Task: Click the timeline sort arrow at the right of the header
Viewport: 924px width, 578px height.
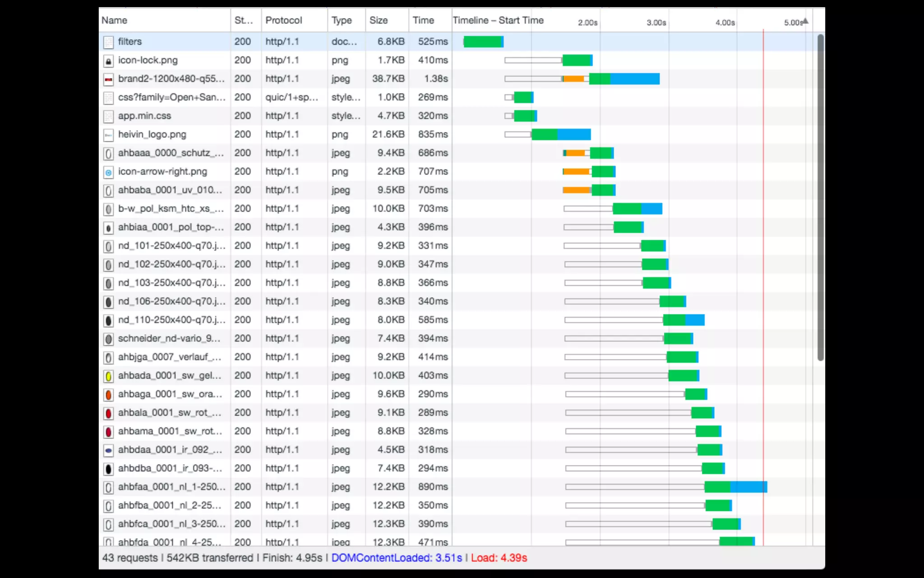Action: (x=806, y=21)
